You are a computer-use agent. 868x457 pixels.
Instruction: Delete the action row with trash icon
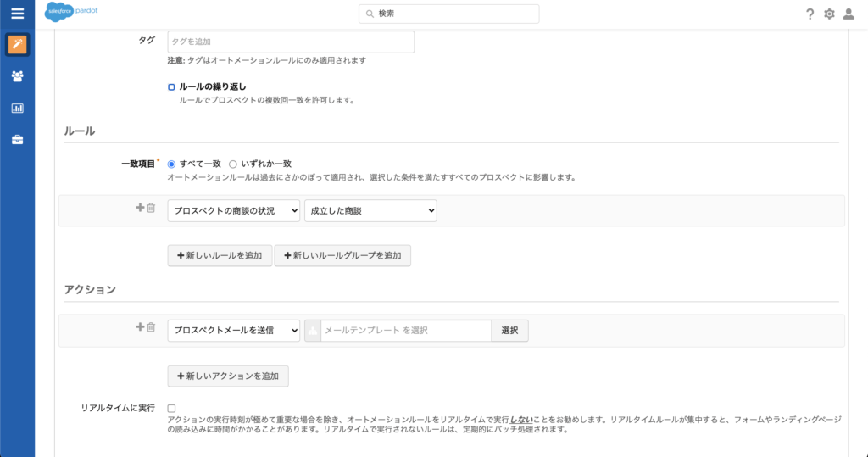tap(151, 327)
